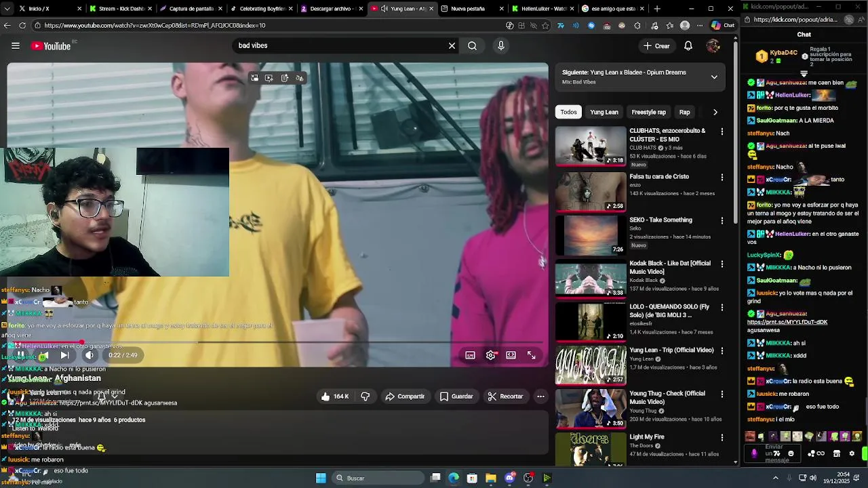Like the video with 164 K likes

pos(335,396)
